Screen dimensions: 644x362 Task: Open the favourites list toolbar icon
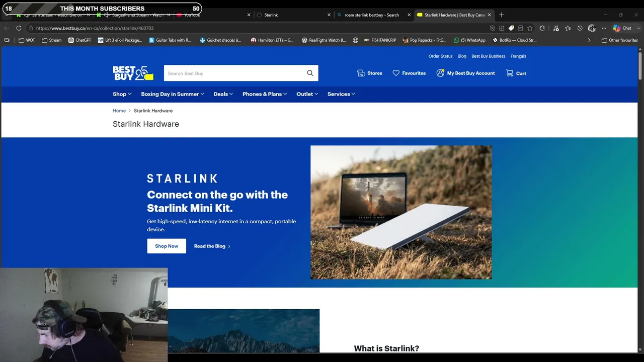click(568, 28)
